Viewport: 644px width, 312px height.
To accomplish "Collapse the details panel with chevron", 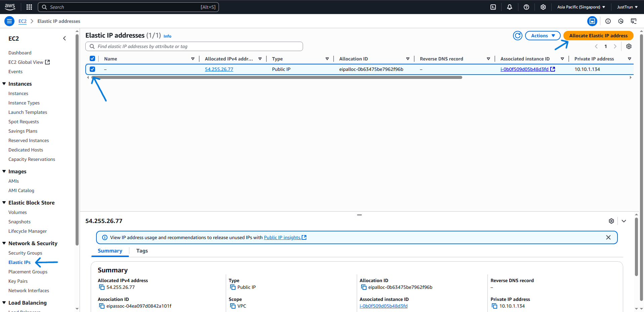I will 624,221.
